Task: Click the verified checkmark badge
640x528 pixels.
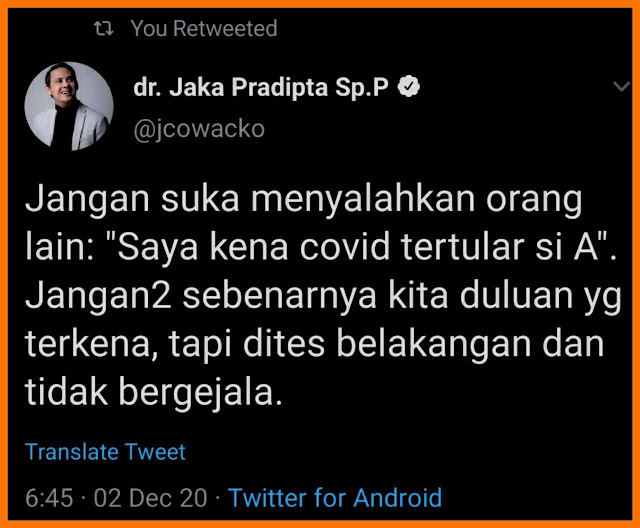Action: click(x=409, y=87)
